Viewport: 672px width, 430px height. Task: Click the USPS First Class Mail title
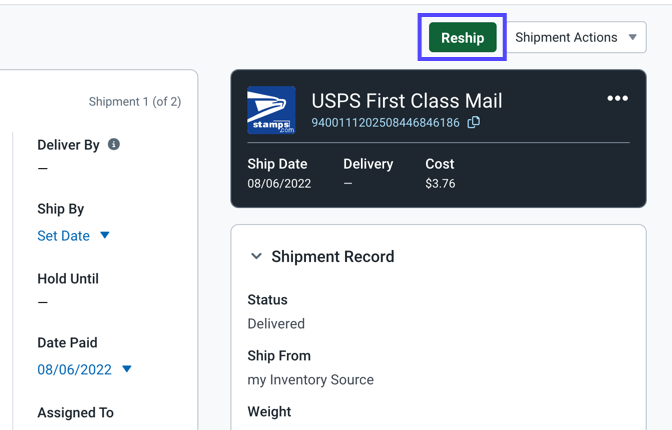[407, 101]
